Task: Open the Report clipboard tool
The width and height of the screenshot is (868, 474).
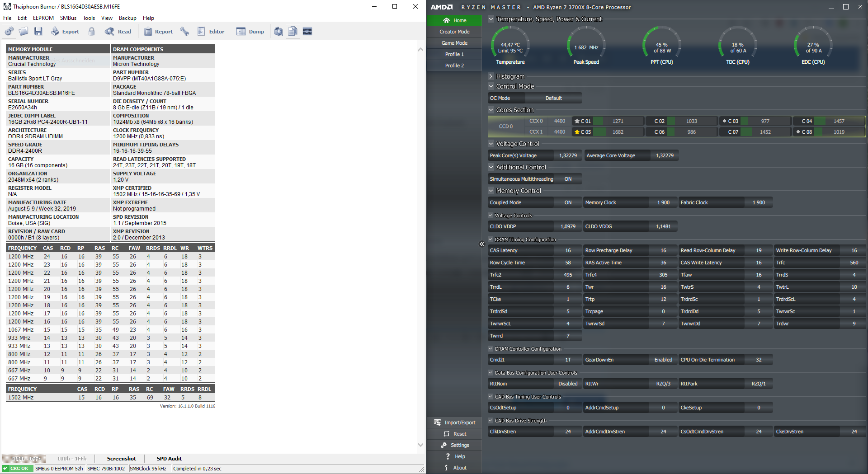Action: [x=158, y=31]
